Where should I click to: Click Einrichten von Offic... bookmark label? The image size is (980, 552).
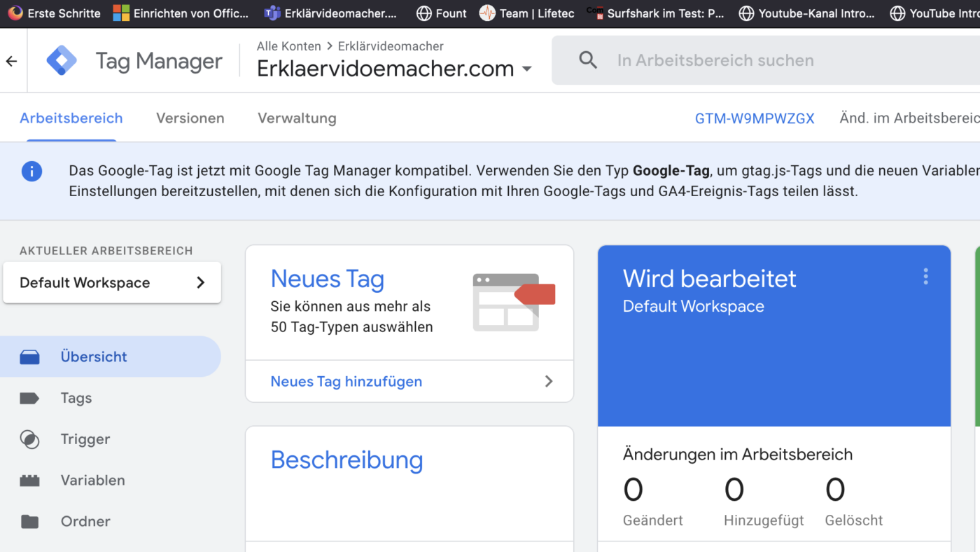tap(191, 13)
